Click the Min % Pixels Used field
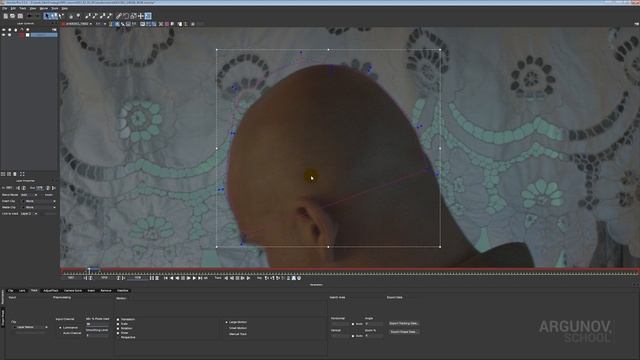Screen dimensions: 640x360 pos(98,324)
